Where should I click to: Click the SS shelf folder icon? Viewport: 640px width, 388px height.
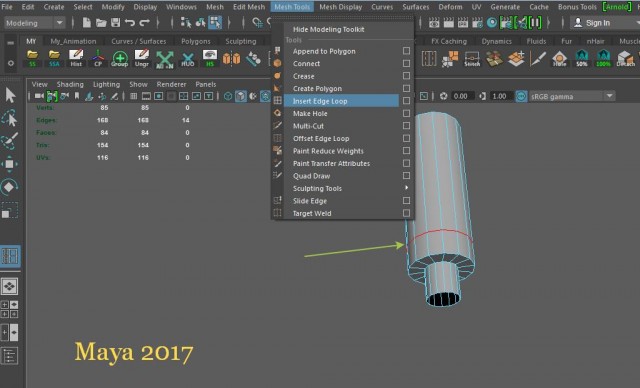coord(32,58)
